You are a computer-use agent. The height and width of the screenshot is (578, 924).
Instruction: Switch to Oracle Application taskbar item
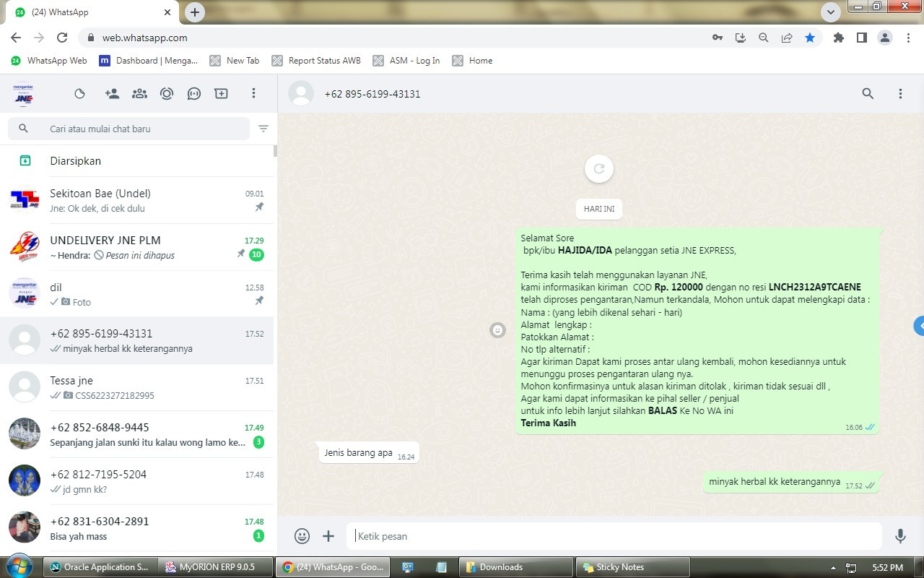point(100,567)
